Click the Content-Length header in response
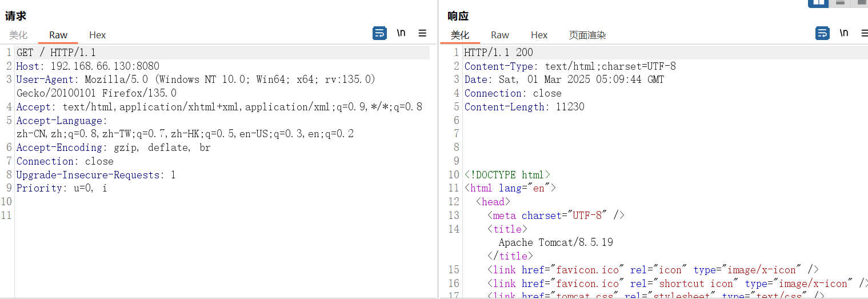This screenshot has width=868, height=299. [524, 107]
